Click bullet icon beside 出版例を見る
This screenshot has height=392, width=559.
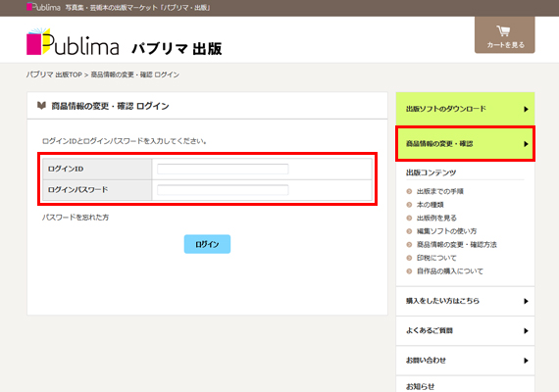[409, 218]
